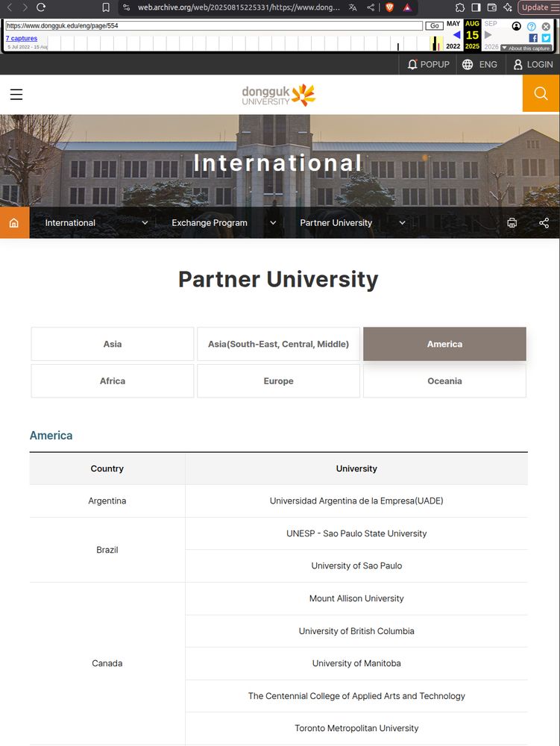Image resolution: width=560 pixels, height=746 pixels.
Task: Open the 7 captures link
Action: point(22,38)
